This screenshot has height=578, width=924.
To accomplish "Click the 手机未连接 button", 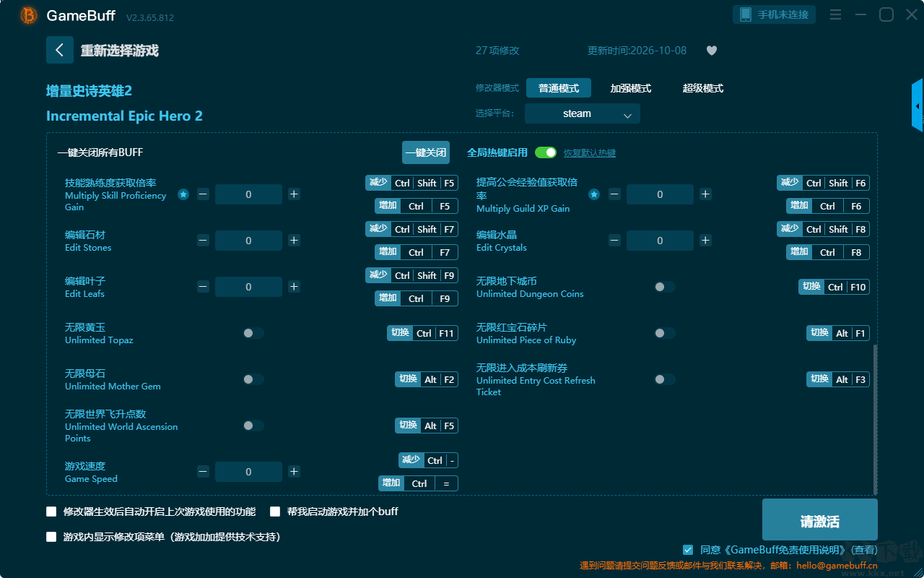I will tap(775, 14).
